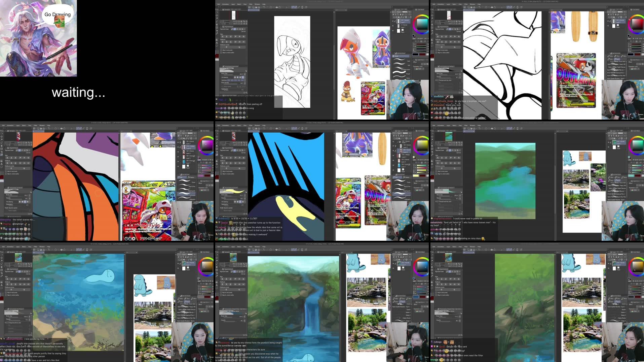Select the Text tool in the left toolbar

point(217,43)
